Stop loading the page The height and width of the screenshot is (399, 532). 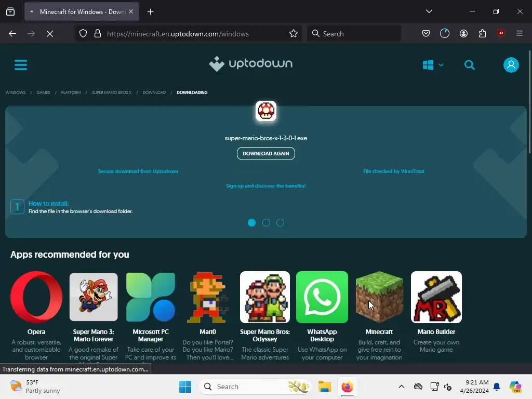click(x=50, y=34)
